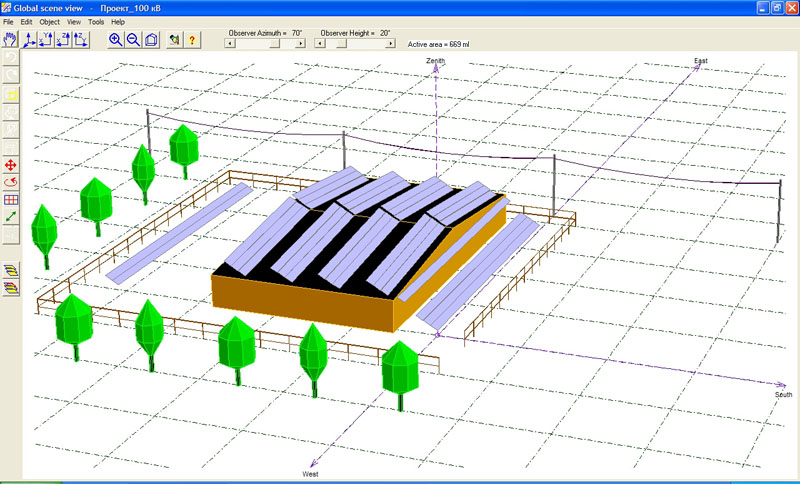Switch to the perspective axes view
This screenshot has width=800, height=484.
30,40
